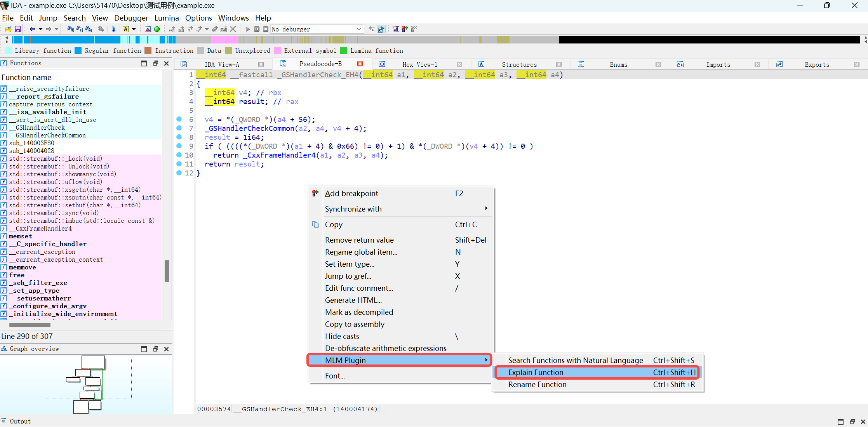Click the blue down arrow jump icon
The height and width of the screenshot is (427, 868).
pyautogui.click(x=113, y=29)
